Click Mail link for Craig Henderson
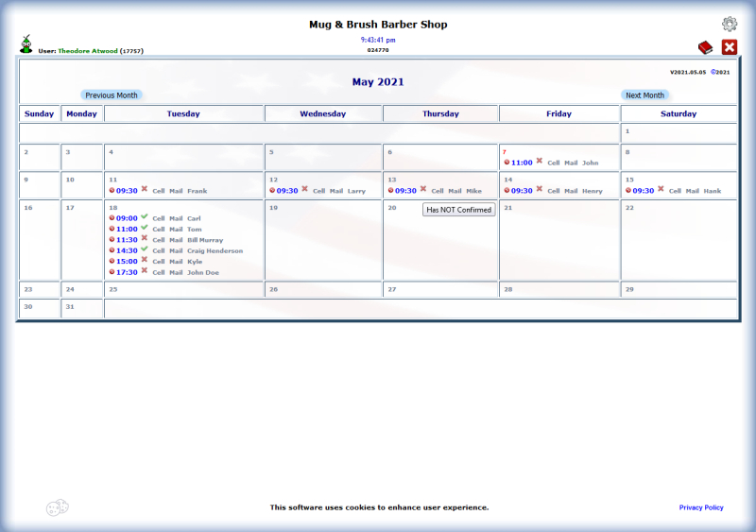Screen dimensions: 756x532 176,250
